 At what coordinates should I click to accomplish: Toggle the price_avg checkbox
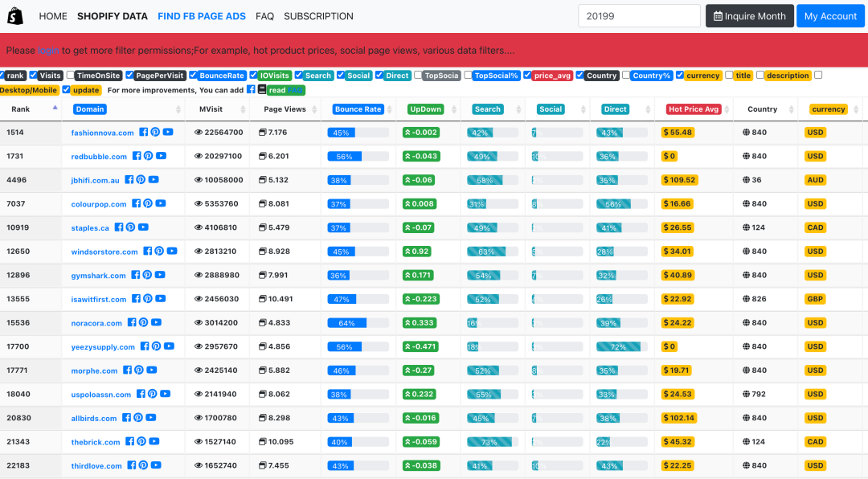(x=527, y=75)
